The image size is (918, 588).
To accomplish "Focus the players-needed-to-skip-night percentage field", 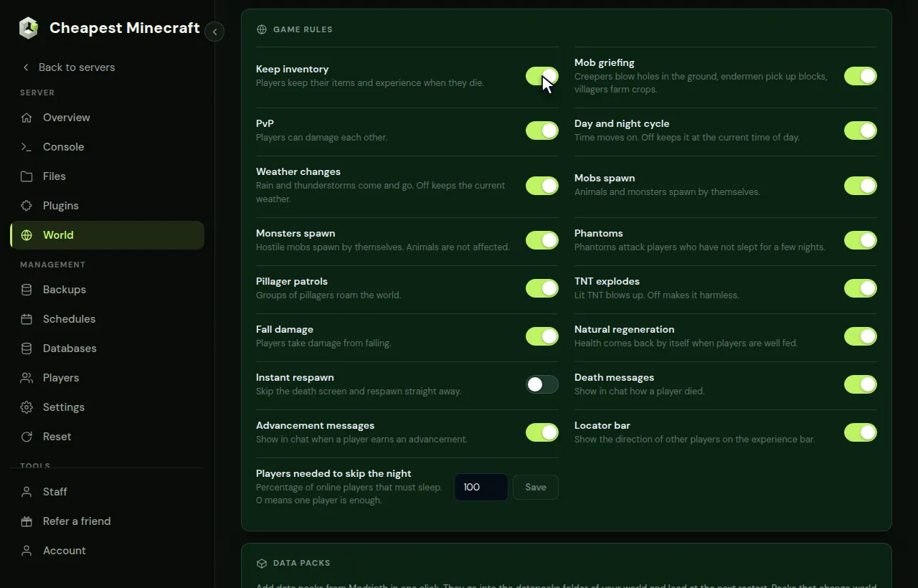I will 481,488.
